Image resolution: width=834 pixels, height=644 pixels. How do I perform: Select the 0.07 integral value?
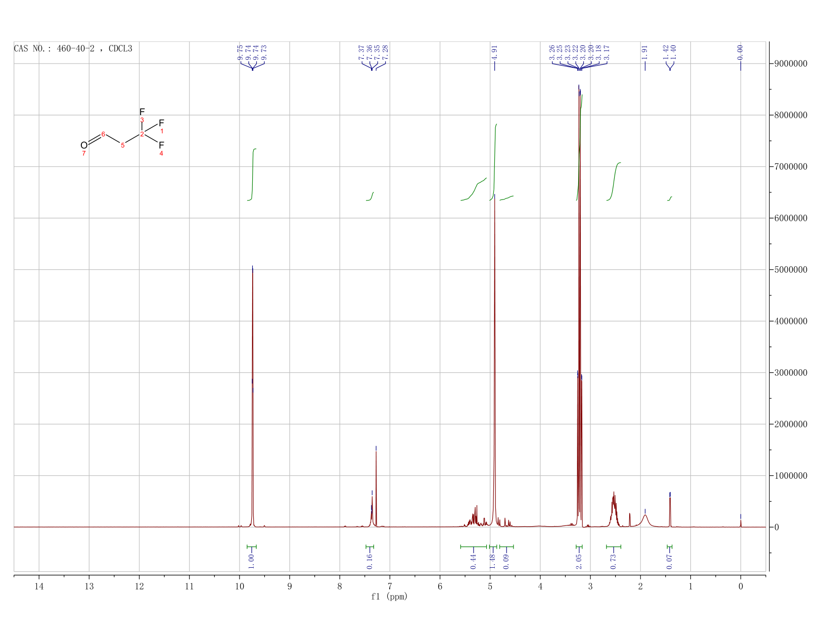point(669,561)
